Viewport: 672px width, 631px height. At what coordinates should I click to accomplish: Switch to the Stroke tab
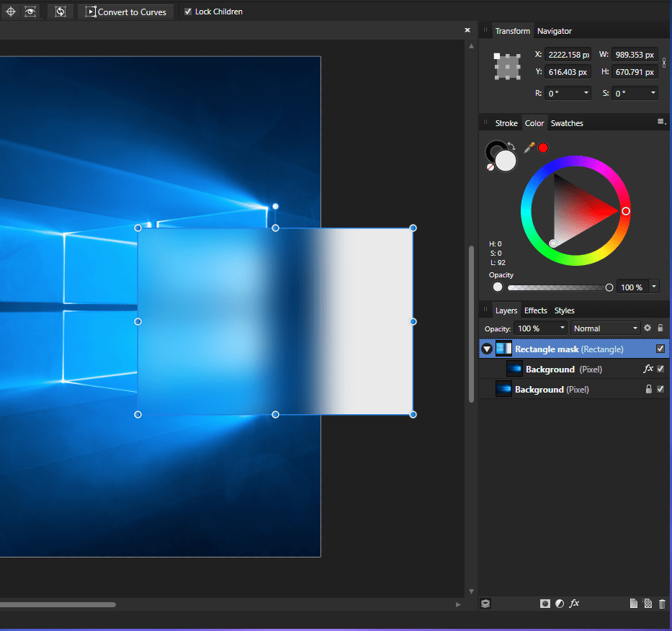click(506, 123)
